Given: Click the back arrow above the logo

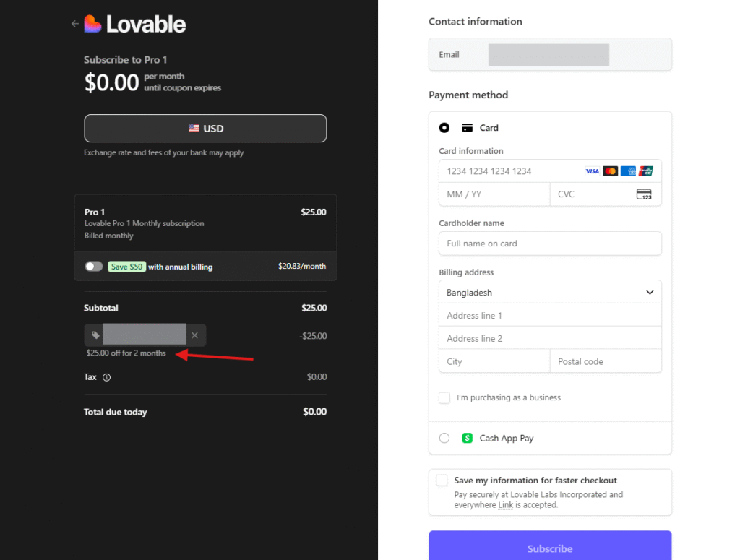Looking at the screenshot, I should (x=74, y=23).
